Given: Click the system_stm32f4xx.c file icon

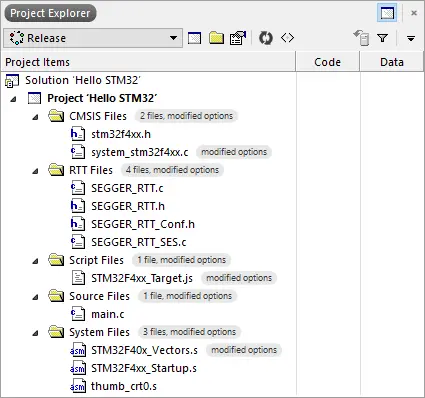Looking at the screenshot, I should click(78, 152).
